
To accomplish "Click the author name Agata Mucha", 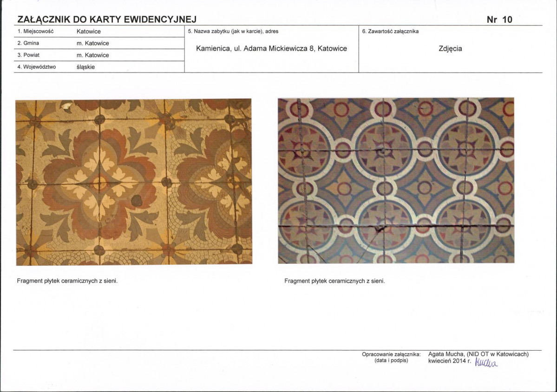I will (x=446, y=354).
